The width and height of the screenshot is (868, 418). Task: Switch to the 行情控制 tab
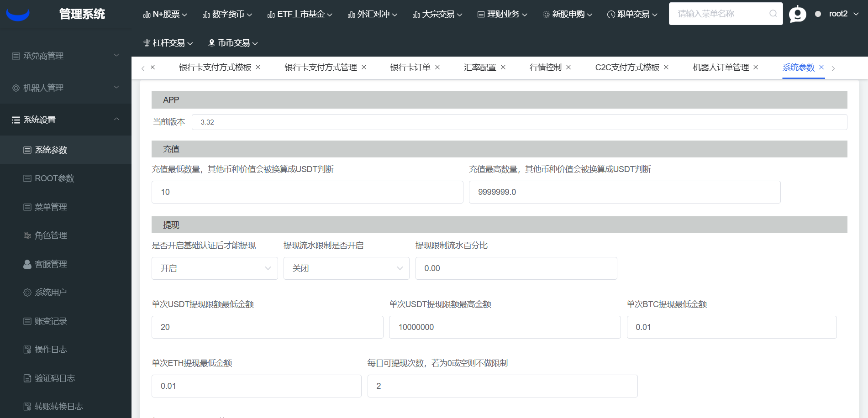(545, 68)
